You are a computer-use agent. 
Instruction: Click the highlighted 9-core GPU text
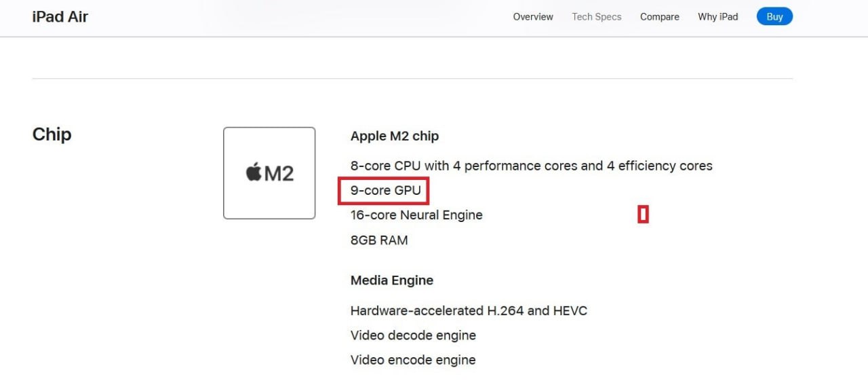tap(386, 191)
